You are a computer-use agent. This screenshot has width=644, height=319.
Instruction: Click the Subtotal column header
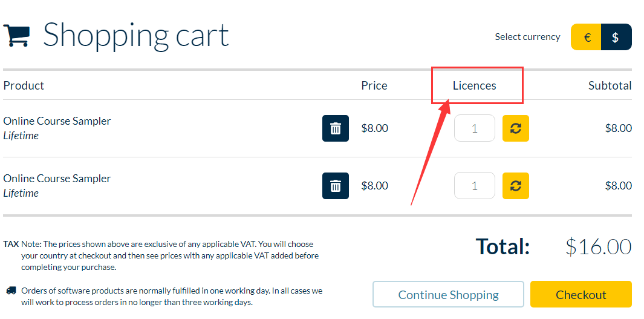610,85
